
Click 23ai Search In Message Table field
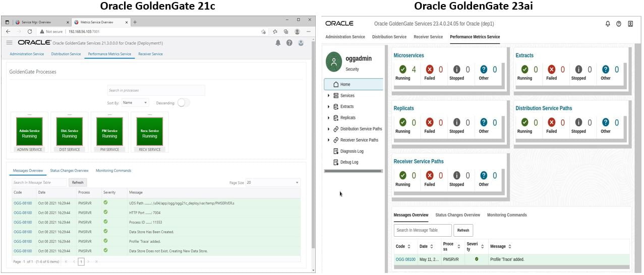pos(423,230)
